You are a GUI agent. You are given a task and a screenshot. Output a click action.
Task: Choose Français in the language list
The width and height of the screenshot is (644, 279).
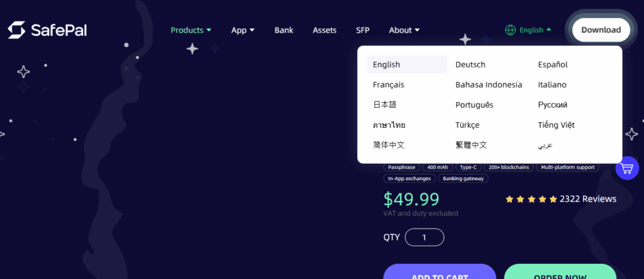tap(388, 84)
